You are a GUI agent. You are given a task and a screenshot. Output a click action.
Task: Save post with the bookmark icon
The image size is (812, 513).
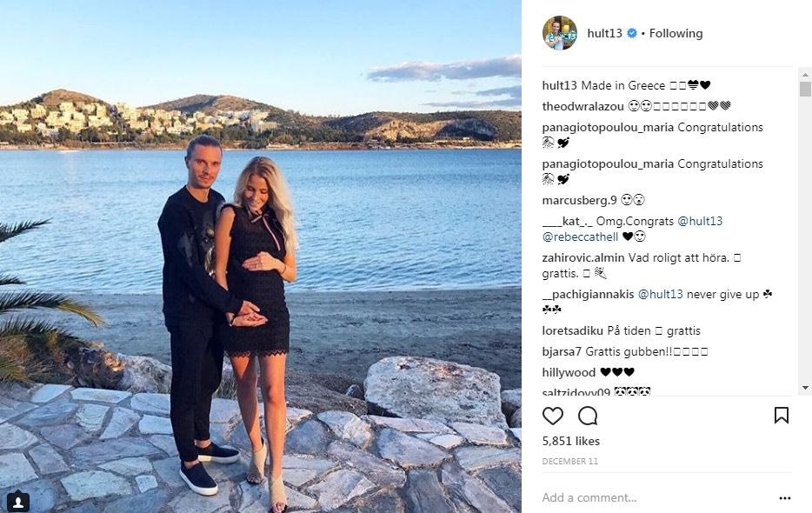(x=782, y=415)
